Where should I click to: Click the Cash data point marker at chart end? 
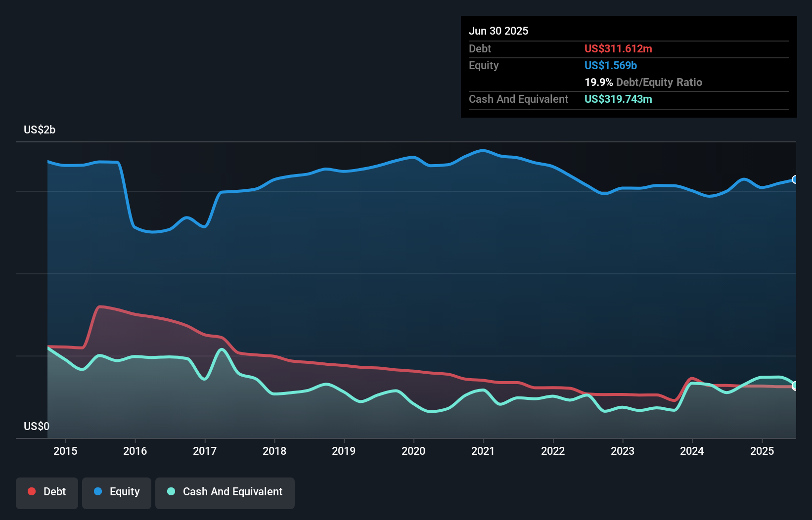(795, 385)
